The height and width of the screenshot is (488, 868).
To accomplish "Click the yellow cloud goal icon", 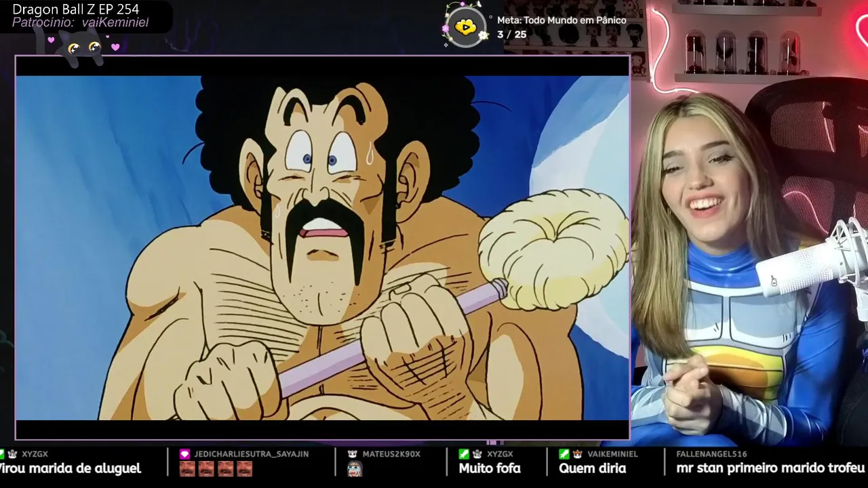I will tap(465, 28).
